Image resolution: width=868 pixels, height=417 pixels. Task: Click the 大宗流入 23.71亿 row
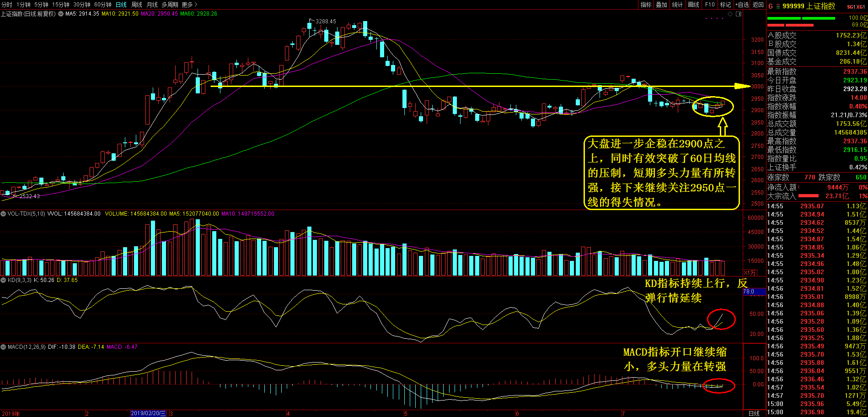(817, 196)
